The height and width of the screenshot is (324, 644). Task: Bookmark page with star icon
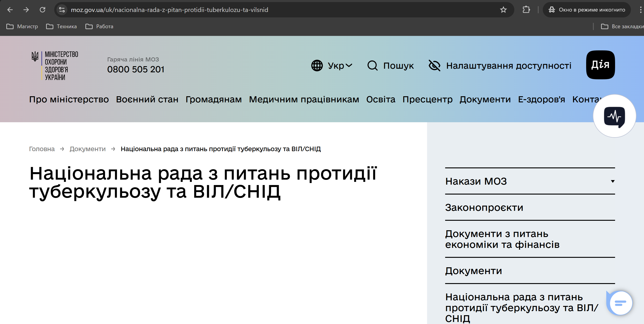click(x=503, y=10)
